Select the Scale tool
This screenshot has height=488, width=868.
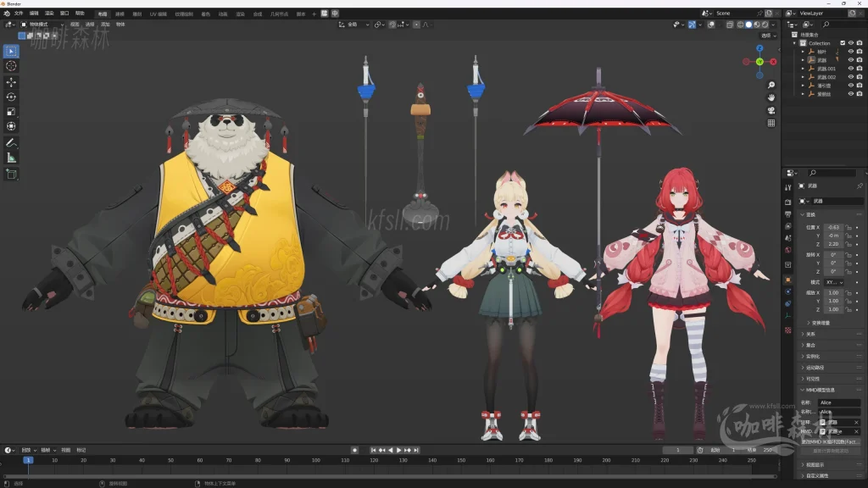[x=11, y=112]
